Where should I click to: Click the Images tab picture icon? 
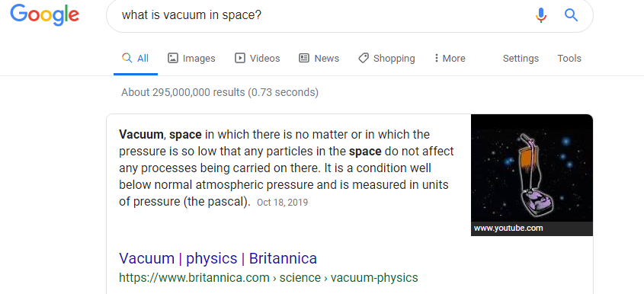[173, 58]
